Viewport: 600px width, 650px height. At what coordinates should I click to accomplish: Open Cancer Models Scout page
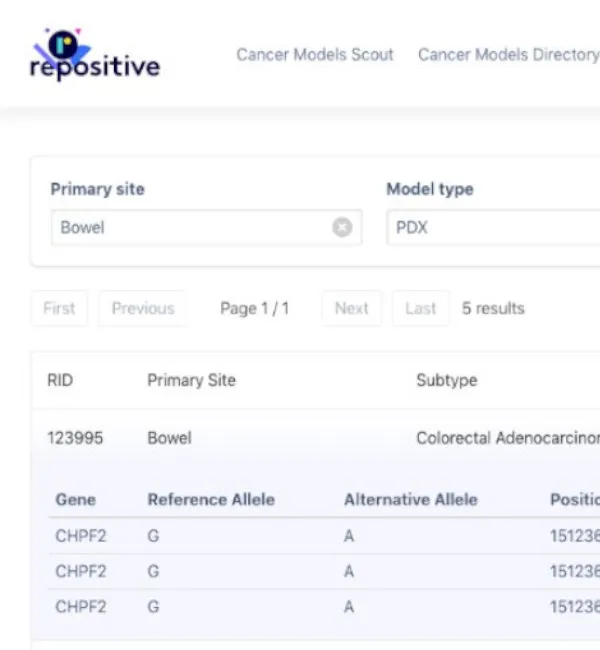tap(315, 55)
